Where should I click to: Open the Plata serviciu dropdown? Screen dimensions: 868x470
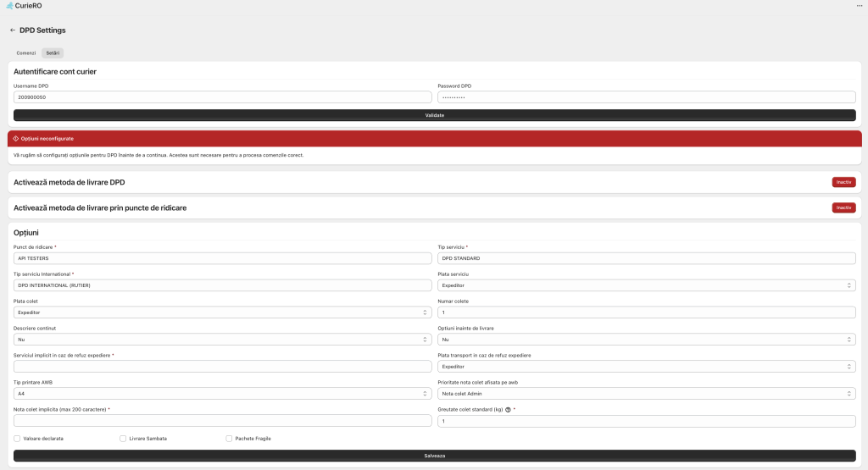point(647,285)
